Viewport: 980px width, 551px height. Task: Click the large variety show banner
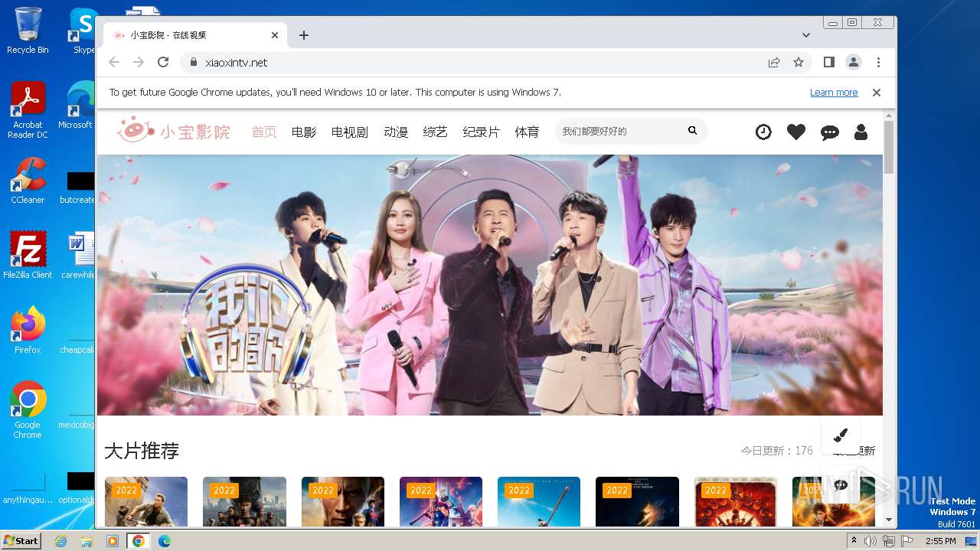490,285
